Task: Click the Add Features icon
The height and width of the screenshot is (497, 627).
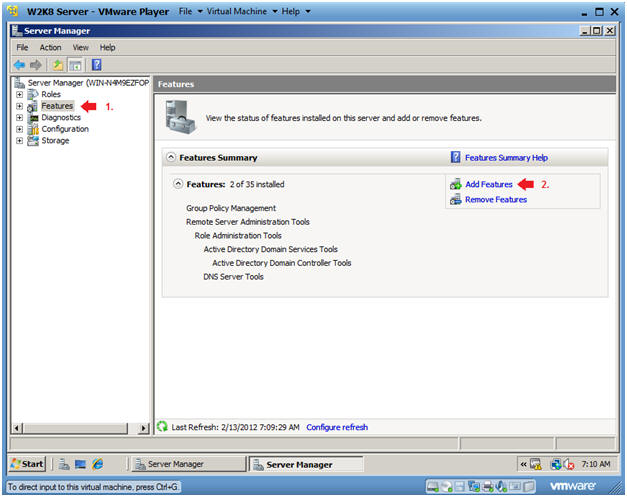Action: click(x=455, y=184)
